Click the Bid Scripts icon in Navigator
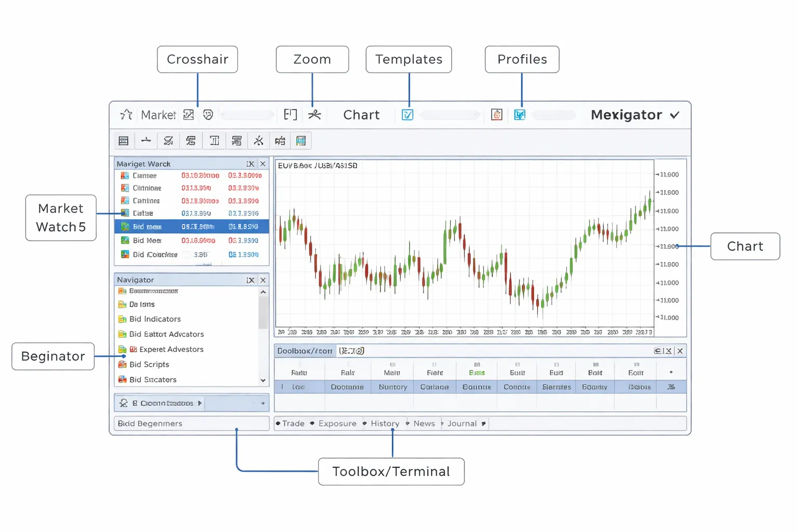798x532 pixels. [x=123, y=364]
